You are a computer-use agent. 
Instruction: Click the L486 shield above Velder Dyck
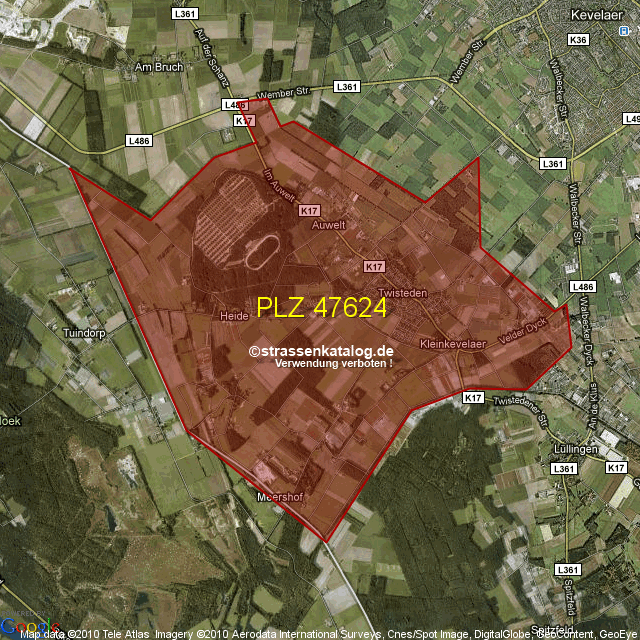coord(583,287)
